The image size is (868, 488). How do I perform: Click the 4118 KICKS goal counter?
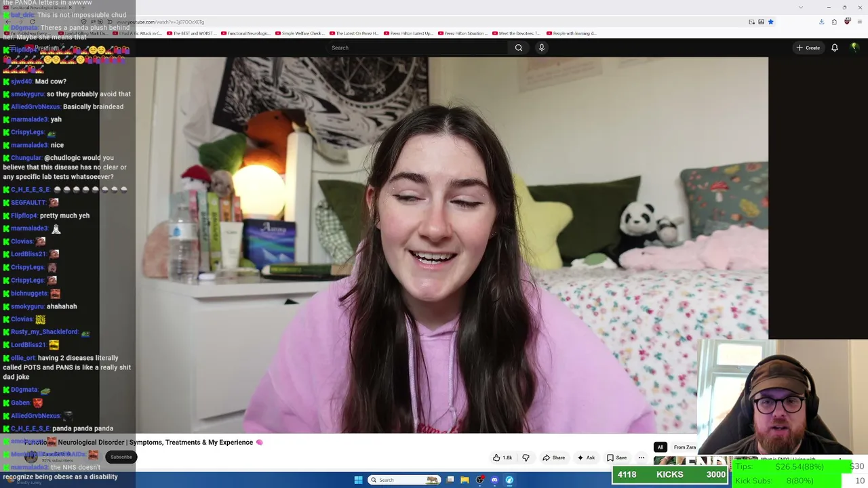[x=670, y=475]
